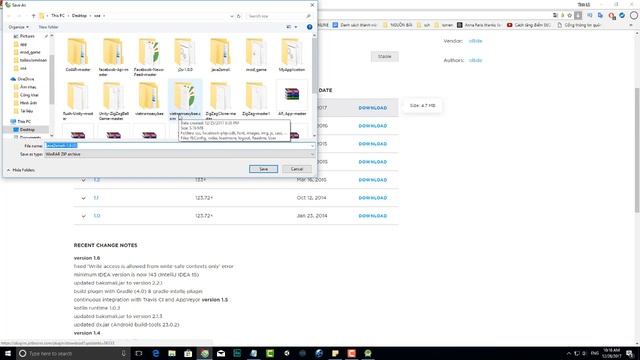This screenshot has height=360, width=640.
Task: Show hidden system tray icons
Action: [568, 353]
